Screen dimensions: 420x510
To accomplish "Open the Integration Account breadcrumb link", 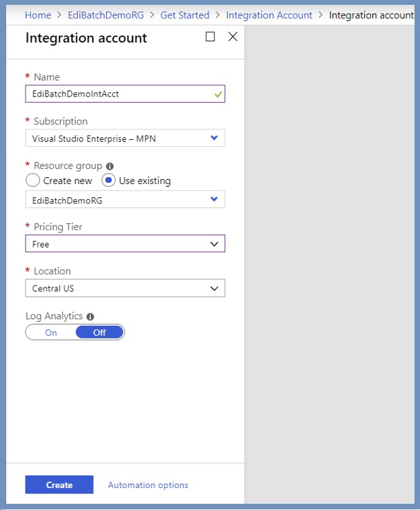I will (x=269, y=15).
